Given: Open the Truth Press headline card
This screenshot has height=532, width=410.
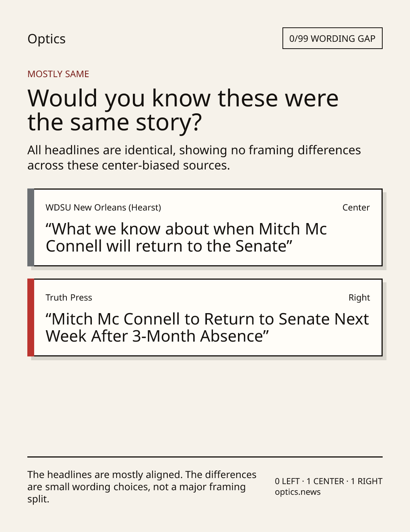Looking at the screenshot, I should coord(205,317).
